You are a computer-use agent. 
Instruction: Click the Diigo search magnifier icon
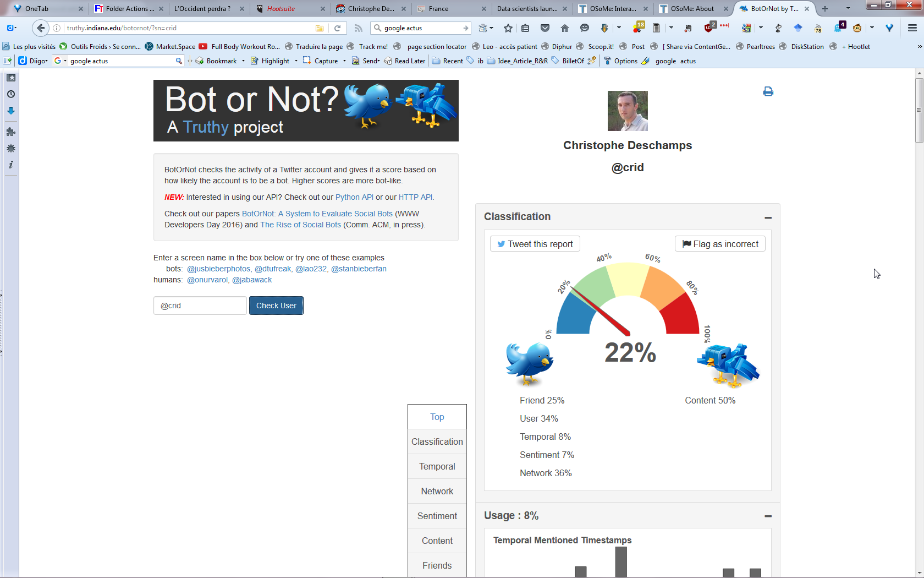click(x=179, y=61)
